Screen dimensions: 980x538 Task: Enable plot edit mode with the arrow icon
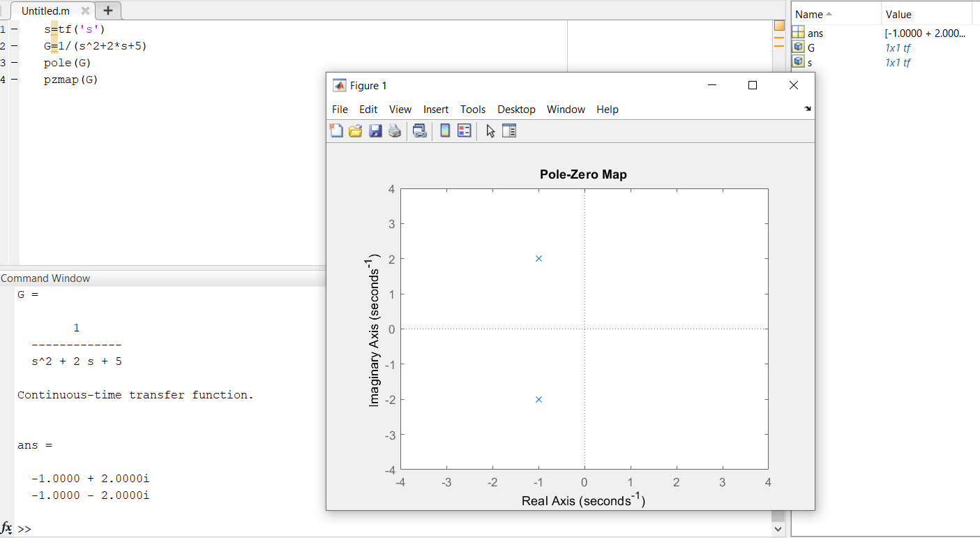tap(490, 130)
